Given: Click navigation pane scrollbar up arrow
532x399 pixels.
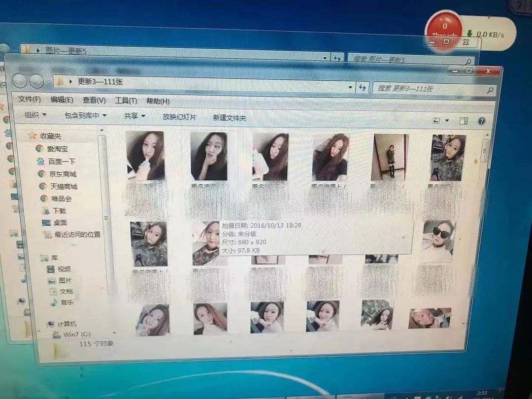Looking at the screenshot, I should (x=101, y=131).
